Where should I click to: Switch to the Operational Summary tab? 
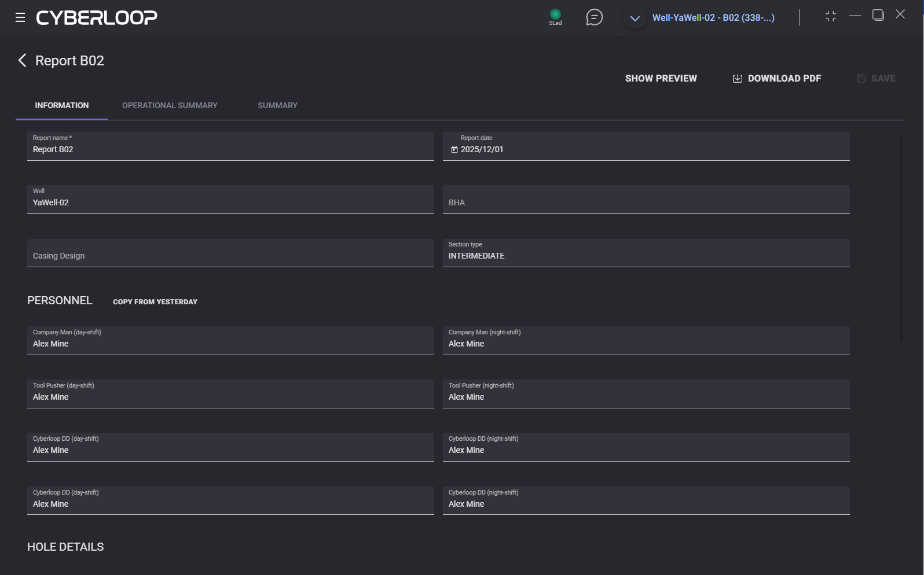click(x=170, y=105)
